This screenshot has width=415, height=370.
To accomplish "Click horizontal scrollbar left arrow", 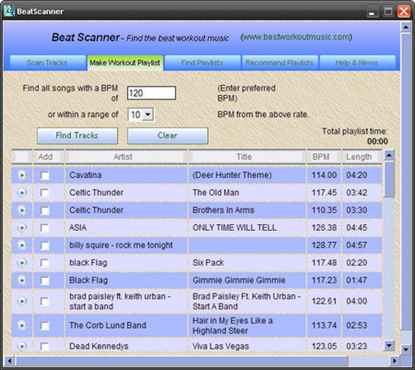I will pyautogui.click(x=9, y=361).
